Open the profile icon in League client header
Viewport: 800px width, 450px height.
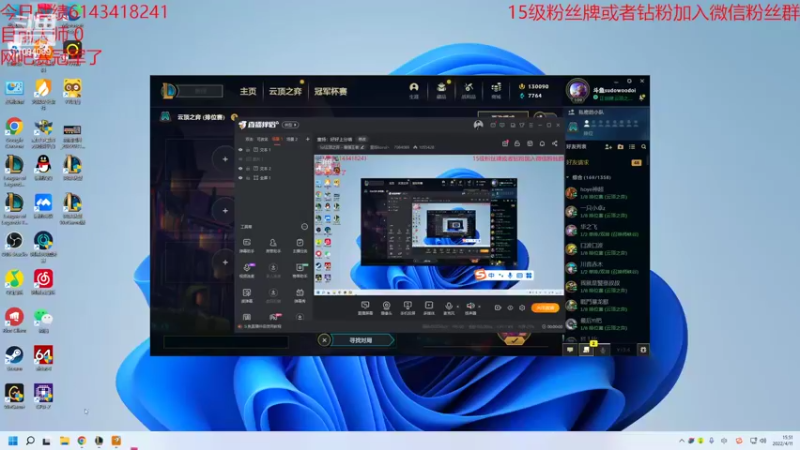414,90
